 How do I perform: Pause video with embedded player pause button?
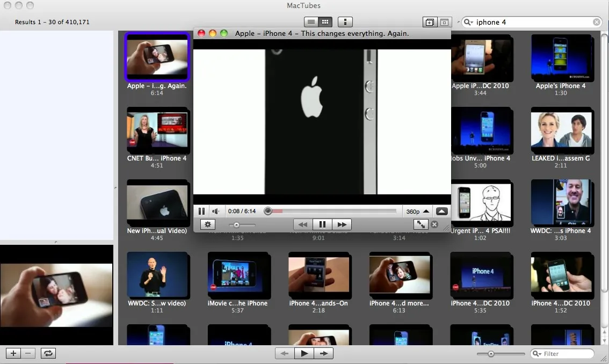pos(201,212)
